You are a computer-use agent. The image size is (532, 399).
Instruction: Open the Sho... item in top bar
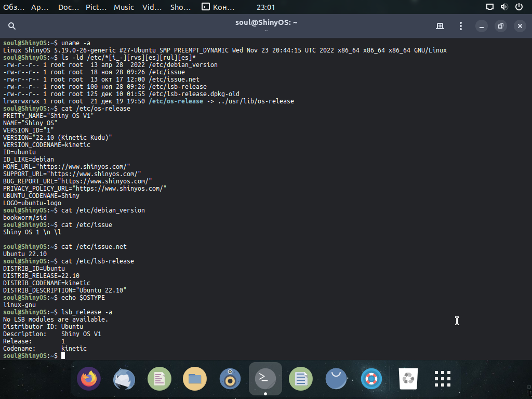point(180,7)
